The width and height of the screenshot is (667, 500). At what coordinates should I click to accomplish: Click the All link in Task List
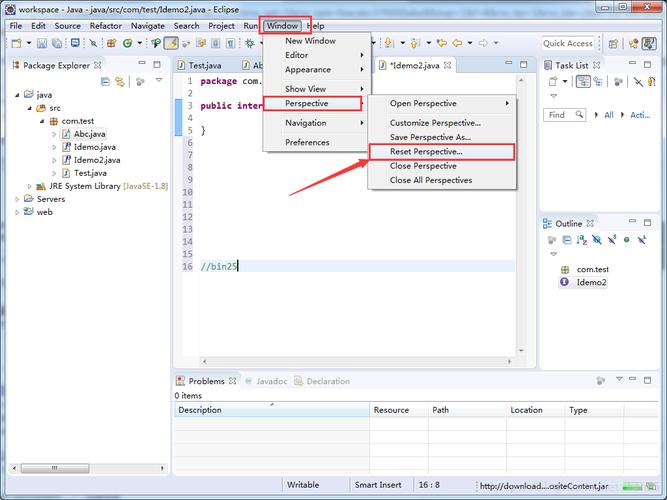coord(609,115)
